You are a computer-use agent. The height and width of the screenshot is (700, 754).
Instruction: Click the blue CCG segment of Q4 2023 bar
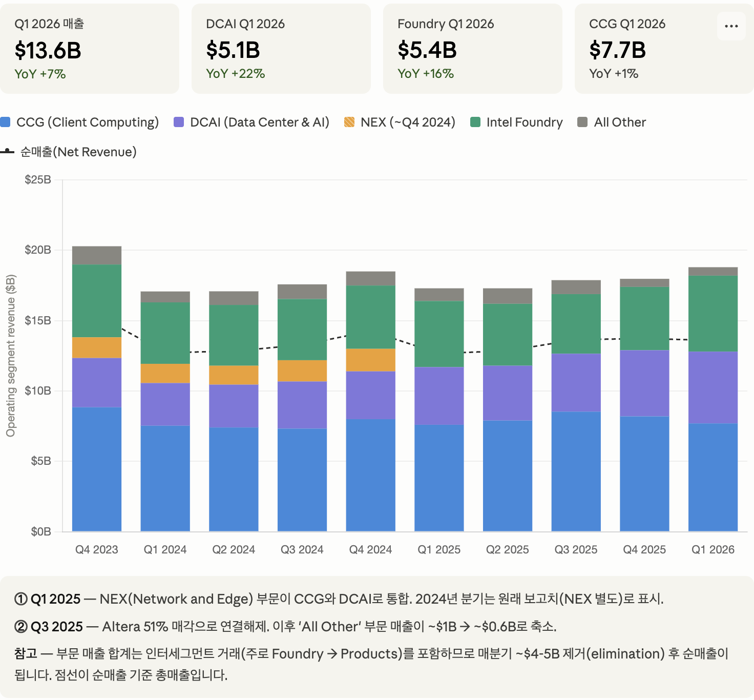(97, 469)
